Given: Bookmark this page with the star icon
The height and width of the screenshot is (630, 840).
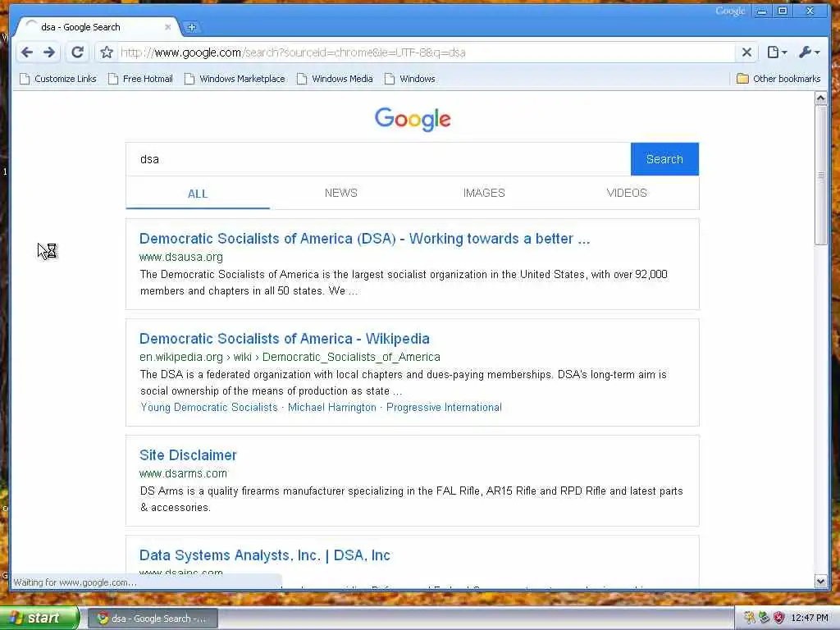Looking at the screenshot, I should point(107,52).
